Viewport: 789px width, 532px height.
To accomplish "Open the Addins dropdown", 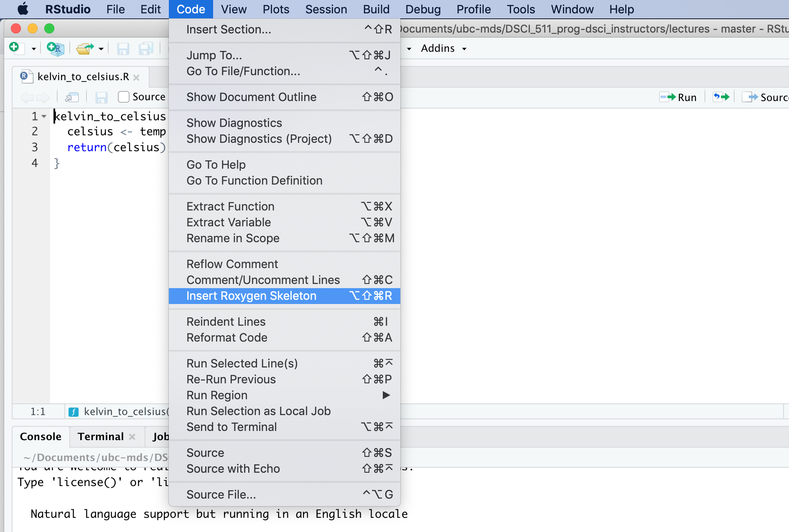I will (x=443, y=48).
